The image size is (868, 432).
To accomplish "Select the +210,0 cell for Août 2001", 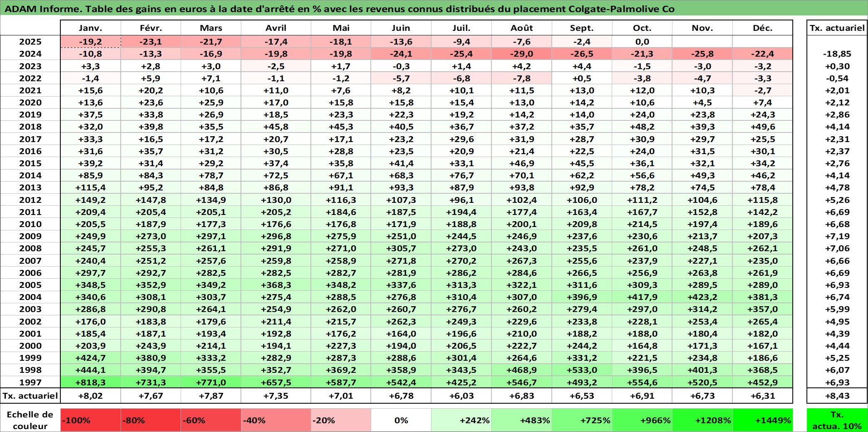I will [522, 334].
